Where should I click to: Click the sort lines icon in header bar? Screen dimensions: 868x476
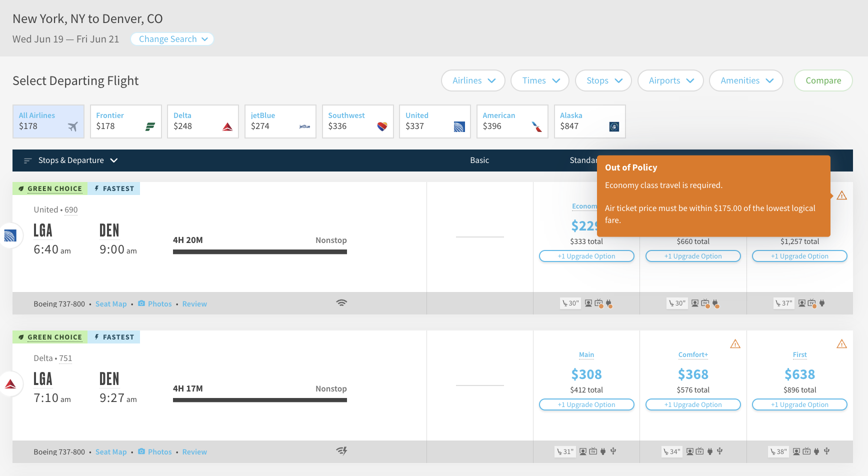(28, 160)
